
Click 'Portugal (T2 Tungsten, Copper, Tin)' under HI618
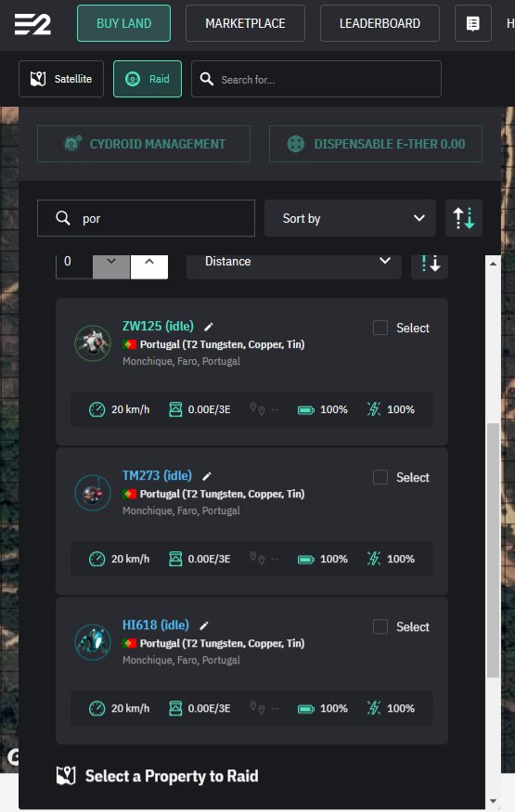[222, 643]
